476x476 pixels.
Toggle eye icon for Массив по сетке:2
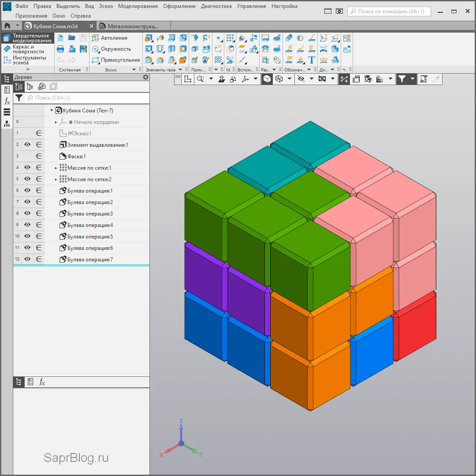coord(27,179)
